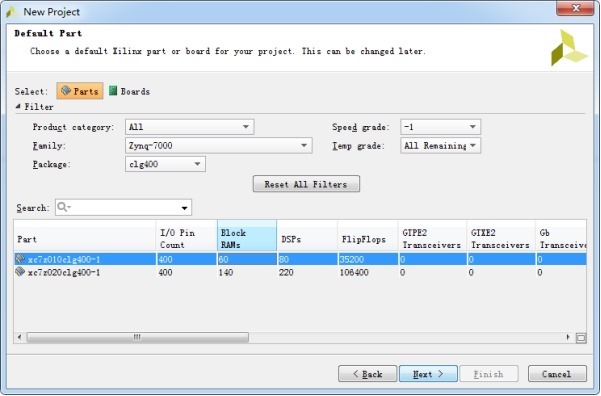Open the Speed grade dropdown
Image resolution: width=601 pixels, height=396 pixels.
[x=440, y=127]
